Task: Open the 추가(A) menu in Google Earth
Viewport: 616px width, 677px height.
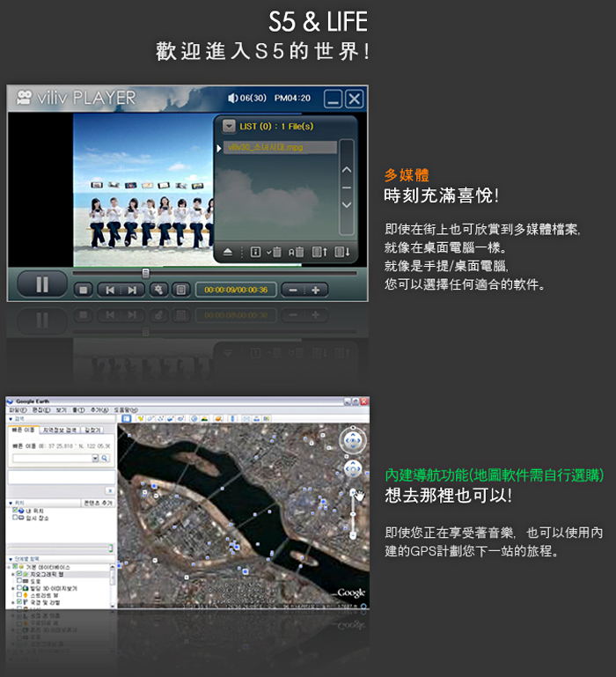Action: coord(99,409)
